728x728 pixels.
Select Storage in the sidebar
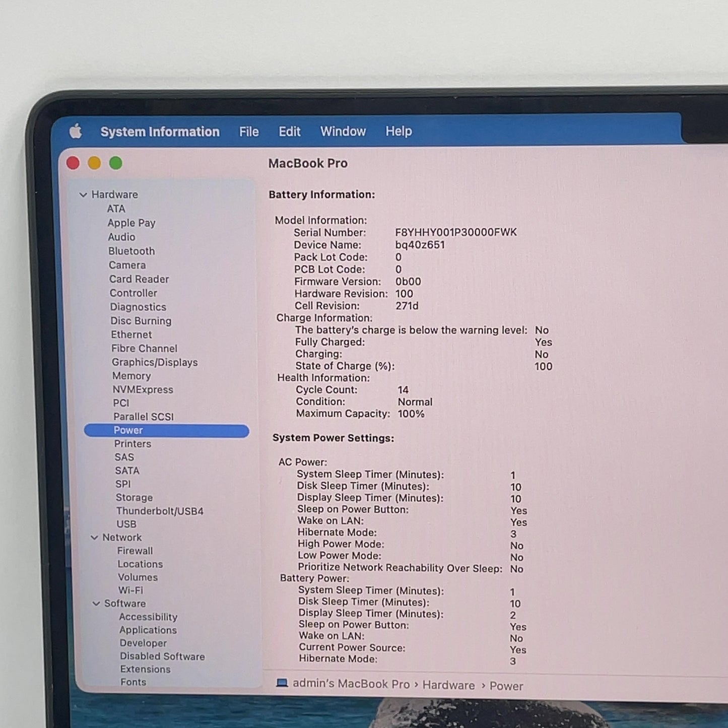tap(134, 498)
